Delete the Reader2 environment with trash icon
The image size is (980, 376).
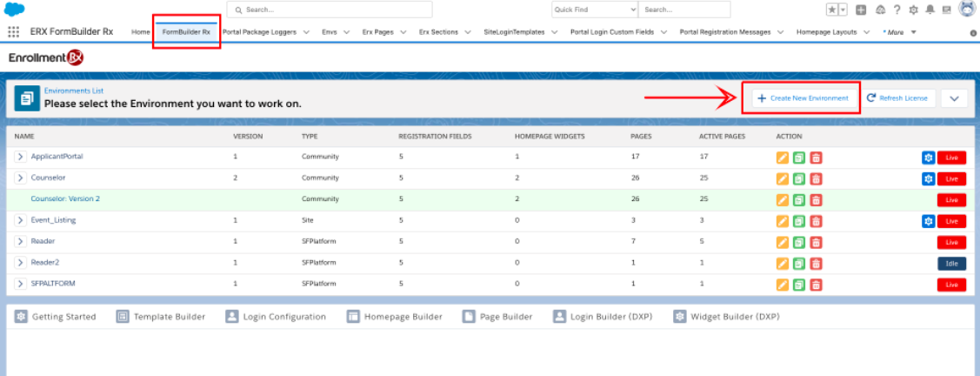(x=815, y=263)
